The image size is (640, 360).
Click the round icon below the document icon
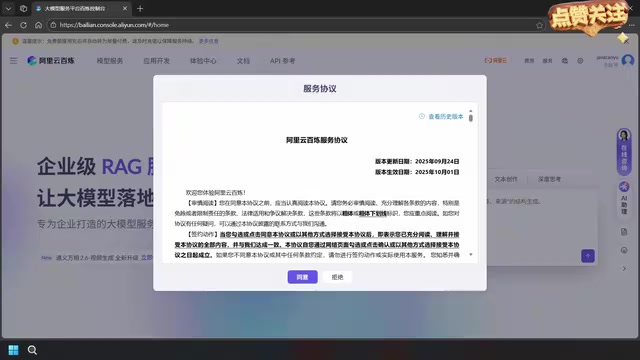[x=624, y=250]
